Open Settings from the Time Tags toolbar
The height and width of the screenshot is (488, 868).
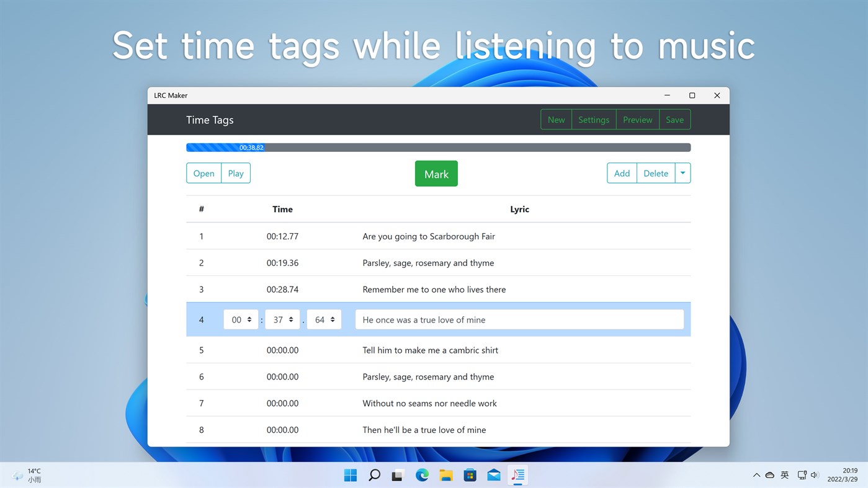pyautogui.click(x=593, y=119)
